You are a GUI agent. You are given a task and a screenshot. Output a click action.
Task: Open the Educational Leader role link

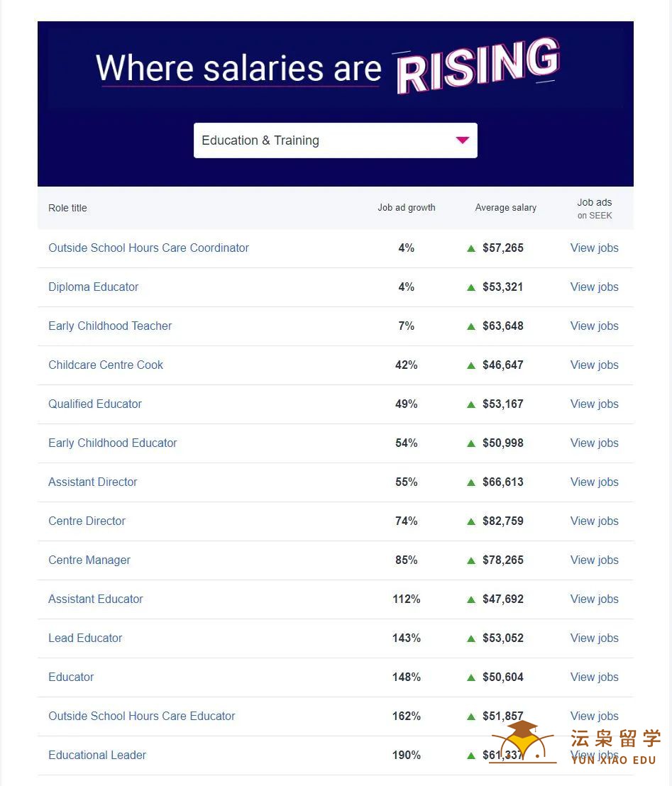[97, 755]
